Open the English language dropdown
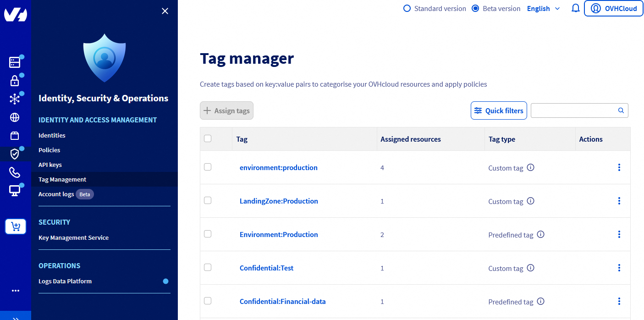Screen dimensions: 644x320 [543, 8]
